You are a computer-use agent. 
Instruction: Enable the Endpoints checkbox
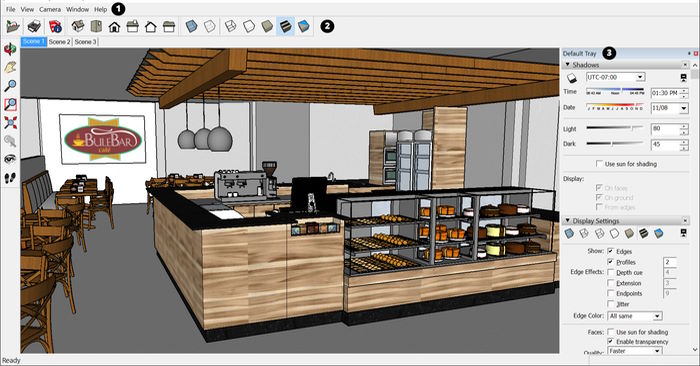[610, 293]
